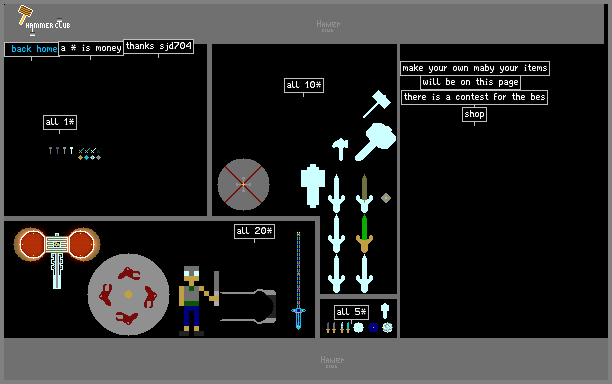Choose the large light-blue hammer
The height and width of the screenshot is (384, 612).
coord(375,142)
